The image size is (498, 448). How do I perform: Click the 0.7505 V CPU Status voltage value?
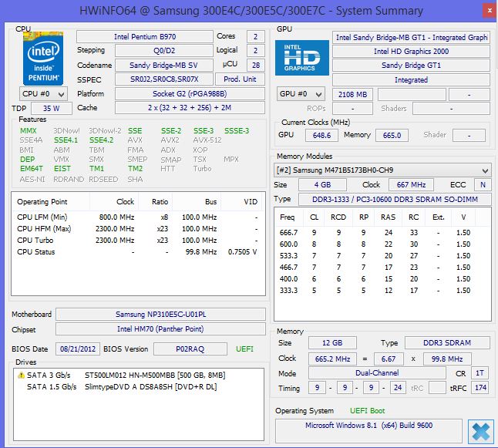242,252
